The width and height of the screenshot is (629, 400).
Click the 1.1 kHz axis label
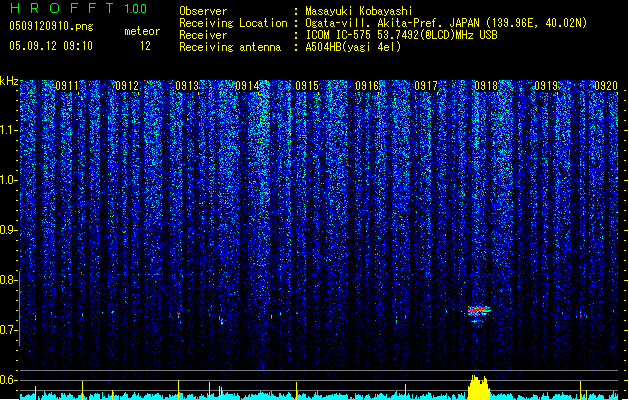9,130
